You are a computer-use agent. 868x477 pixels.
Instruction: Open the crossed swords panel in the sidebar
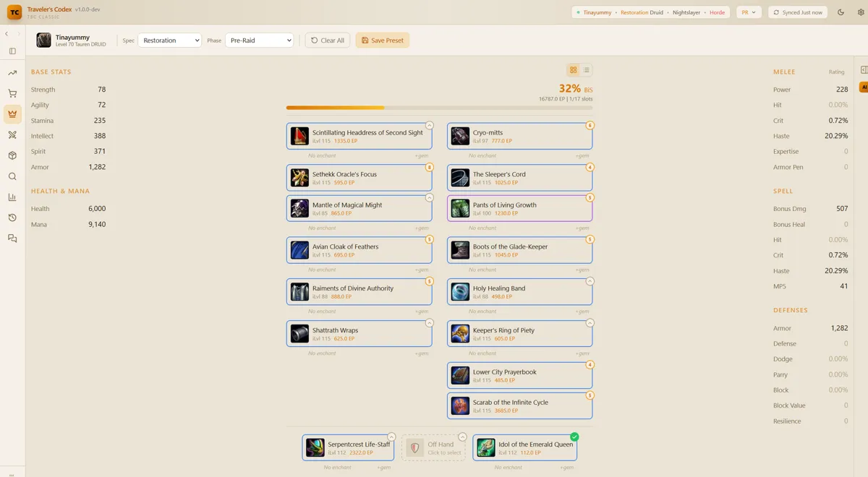tap(12, 135)
